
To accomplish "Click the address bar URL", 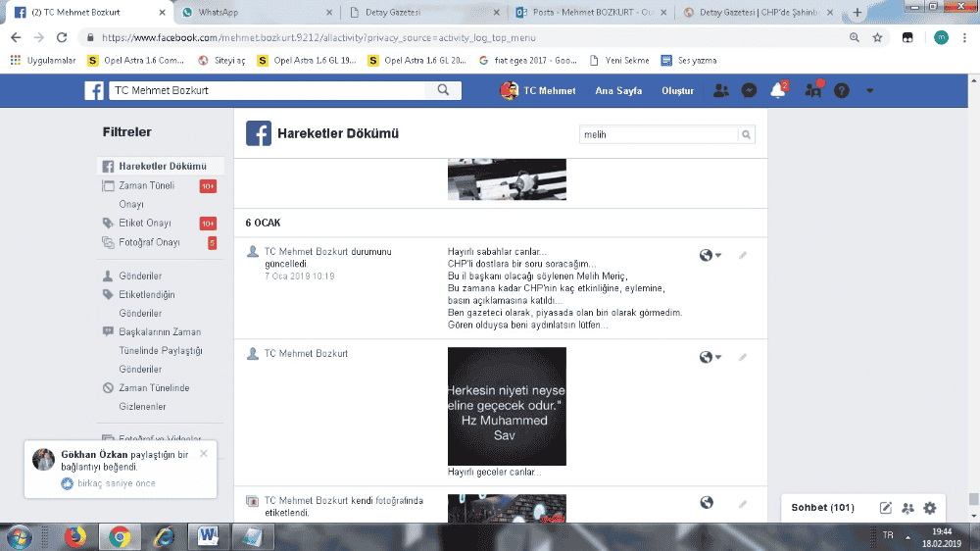I will pyautogui.click(x=318, y=37).
